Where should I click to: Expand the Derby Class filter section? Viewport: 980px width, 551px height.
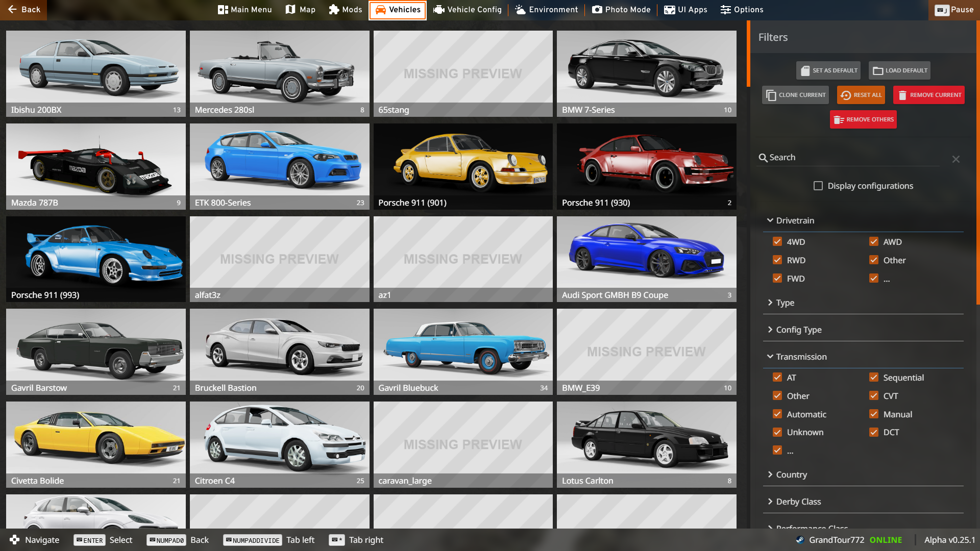[863, 502]
